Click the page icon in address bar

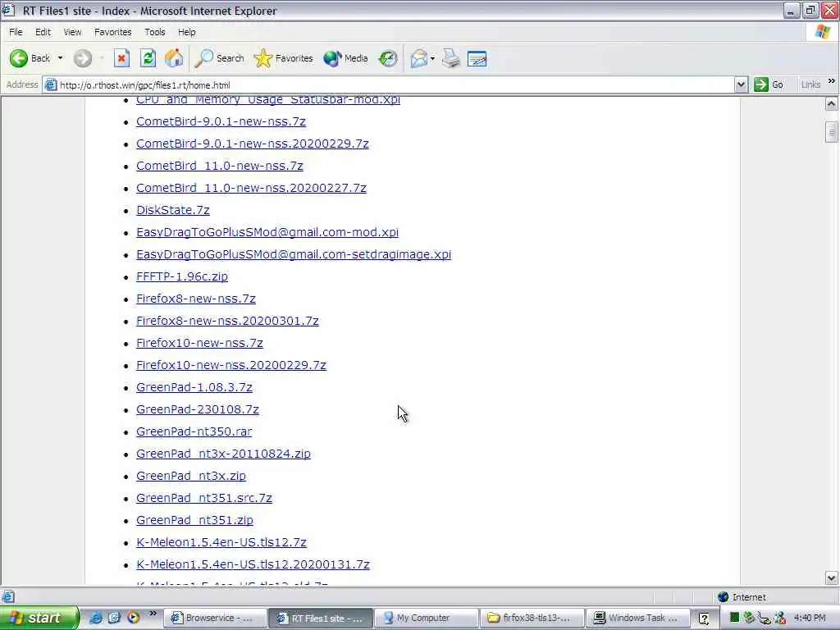(50, 84)
